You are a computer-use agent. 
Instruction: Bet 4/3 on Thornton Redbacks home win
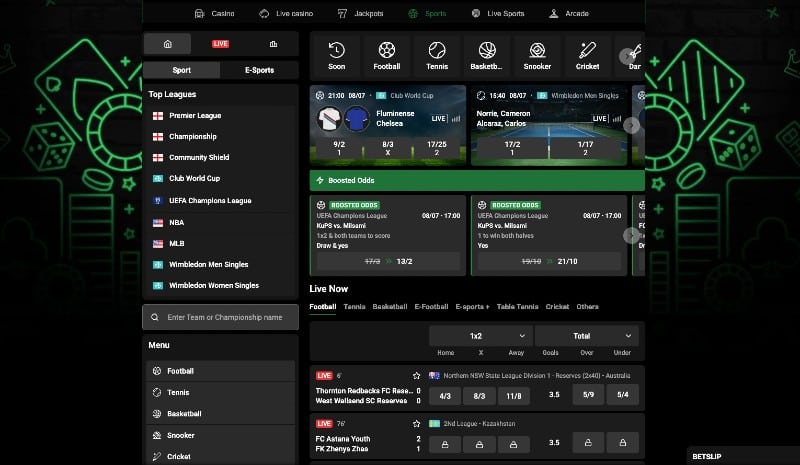click(x=445, y=396)
